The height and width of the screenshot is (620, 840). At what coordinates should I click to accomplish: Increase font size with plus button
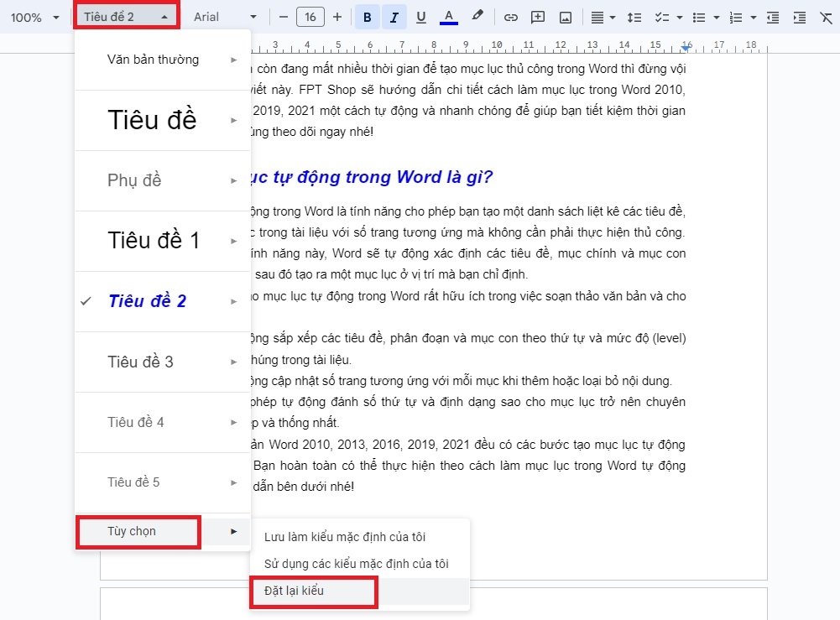pos(337,17)
